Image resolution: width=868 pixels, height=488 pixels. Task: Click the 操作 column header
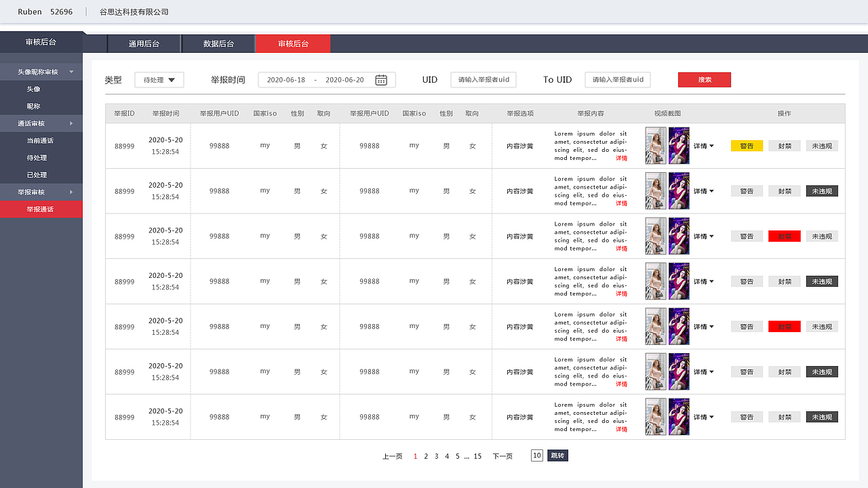[785, 113]
